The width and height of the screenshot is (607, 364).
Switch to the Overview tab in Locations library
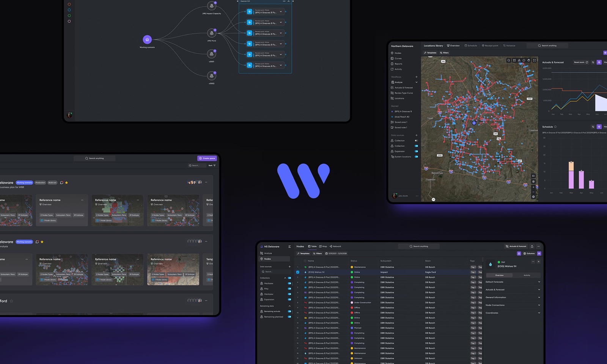click(x=453, y=45)
